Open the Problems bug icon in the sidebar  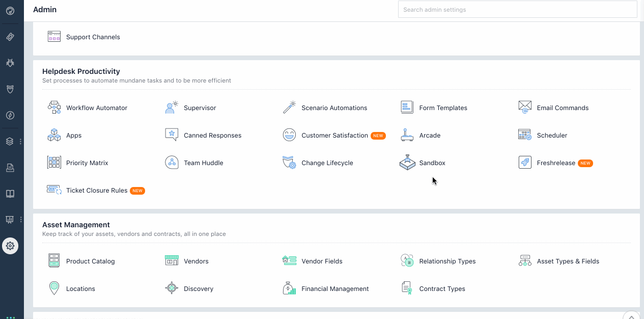(x=10, y=63)
